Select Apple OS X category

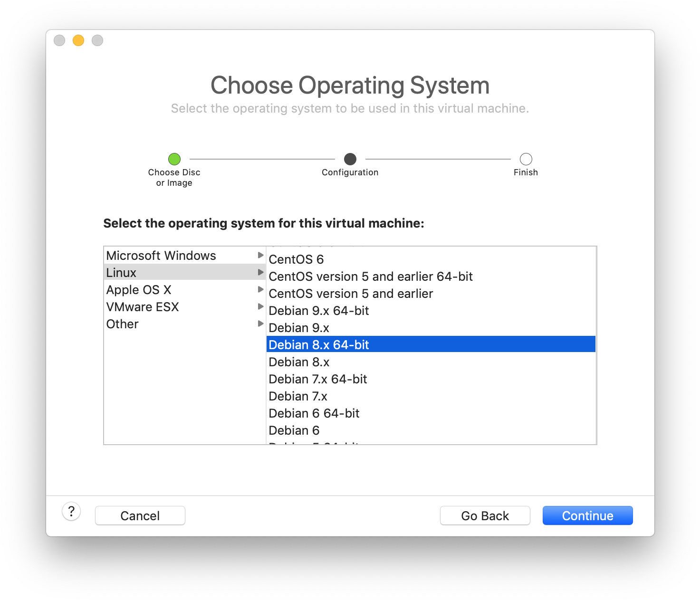[184, 290]
